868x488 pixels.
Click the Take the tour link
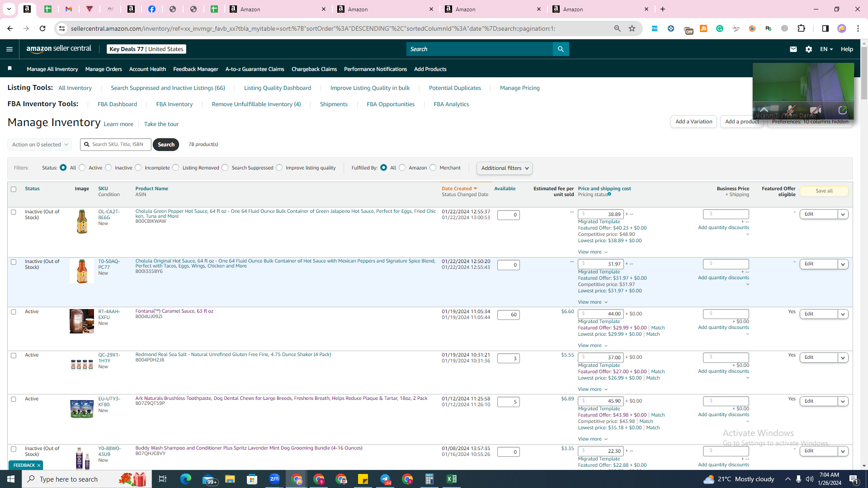coord(161,124)
